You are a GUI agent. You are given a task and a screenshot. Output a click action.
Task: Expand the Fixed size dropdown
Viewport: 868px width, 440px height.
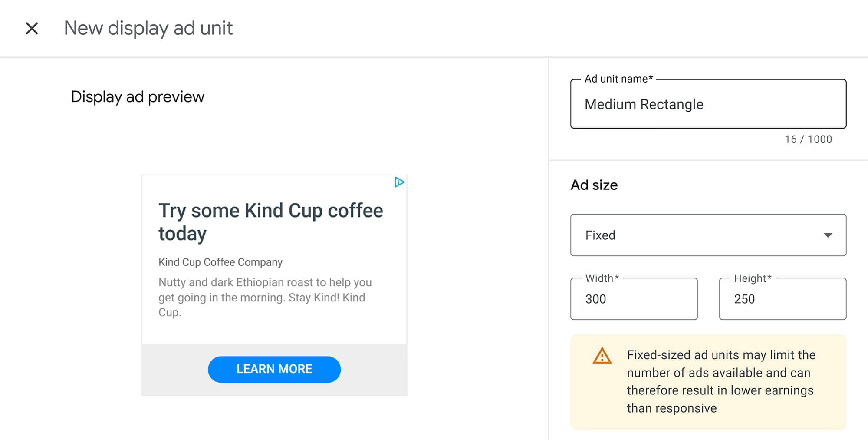coord(708,235)
